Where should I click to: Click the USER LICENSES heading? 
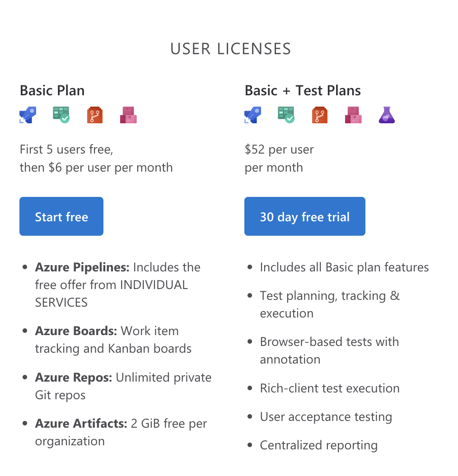coord(230,49)
